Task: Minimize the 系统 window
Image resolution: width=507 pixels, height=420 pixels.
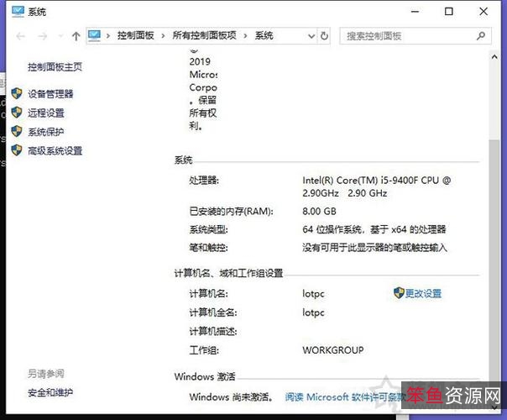Action: [416, 12]
